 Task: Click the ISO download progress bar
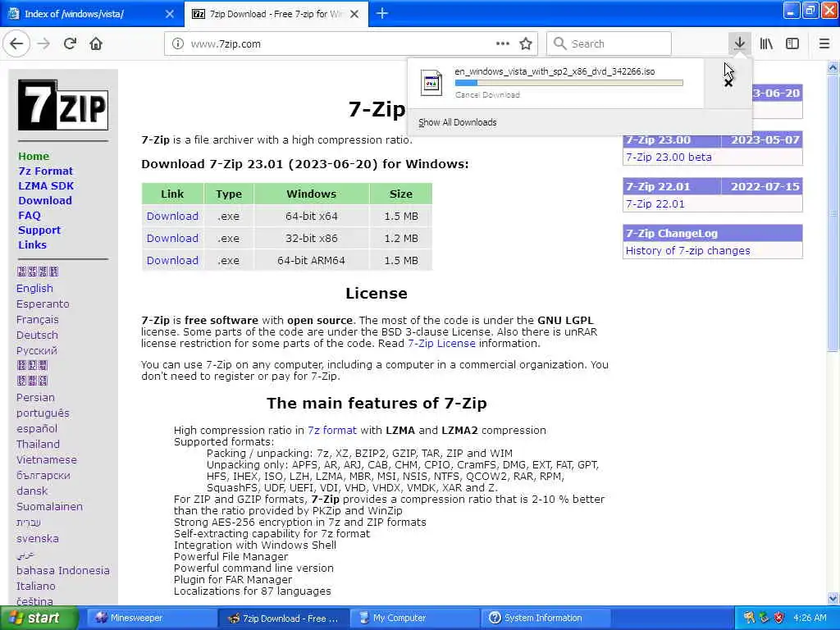(569, 83)
